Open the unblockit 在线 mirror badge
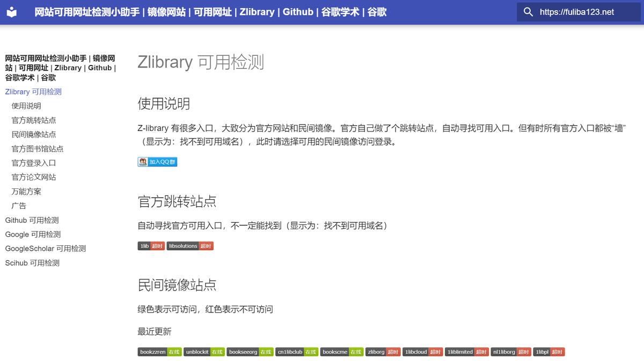This screenshot has width=644, height=364. pos(204,352)
